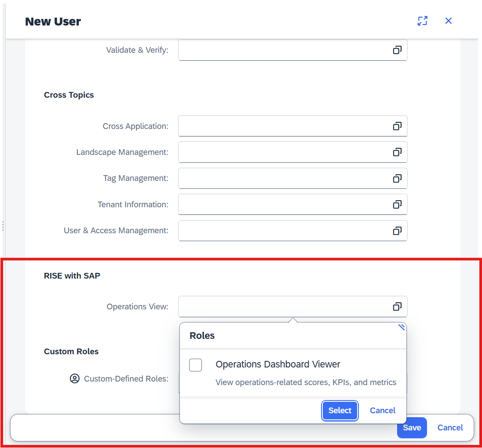Check the Operations Dashboard Viewer checkbox

[x=196, y=365]
